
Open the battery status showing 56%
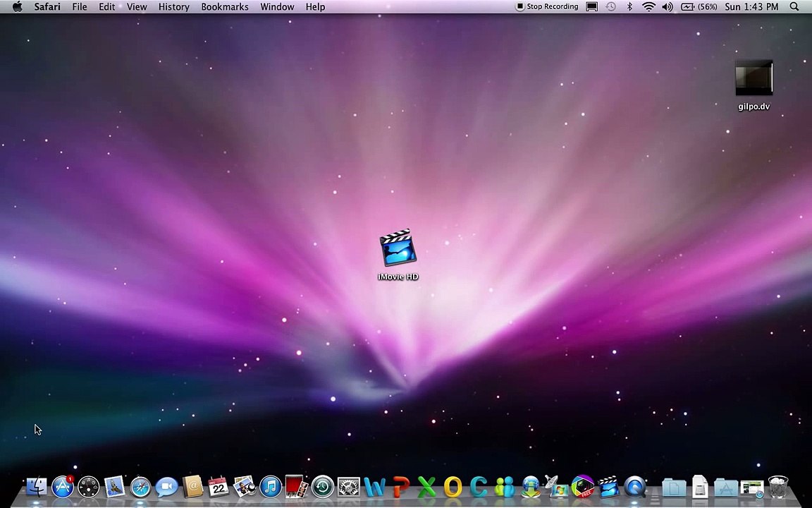[699, 7]
